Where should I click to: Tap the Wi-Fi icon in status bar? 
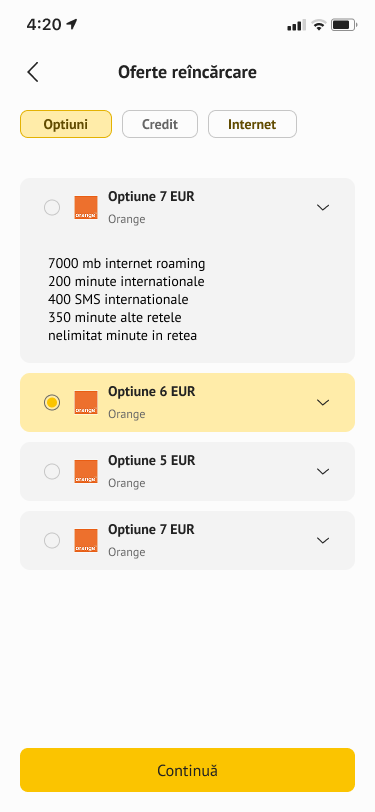tap(319, 24)
